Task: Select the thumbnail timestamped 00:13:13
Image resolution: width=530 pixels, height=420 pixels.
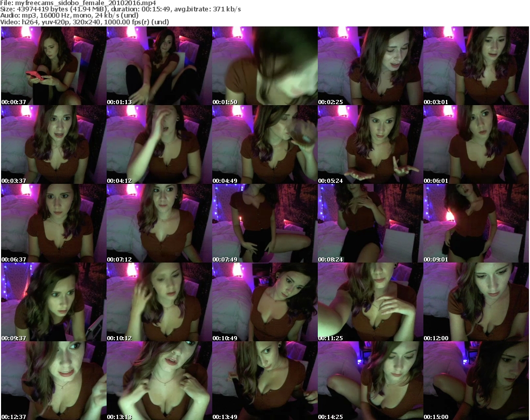Action: 159,381
